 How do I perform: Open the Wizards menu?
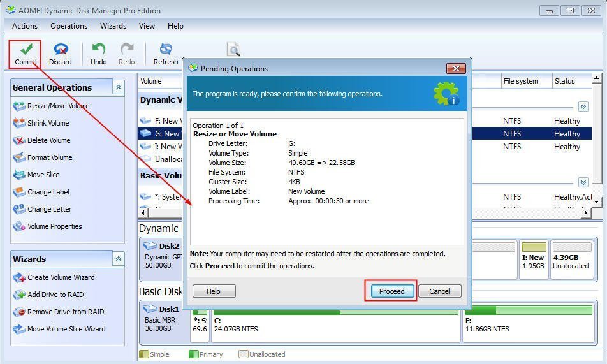(x=113, y=26)
